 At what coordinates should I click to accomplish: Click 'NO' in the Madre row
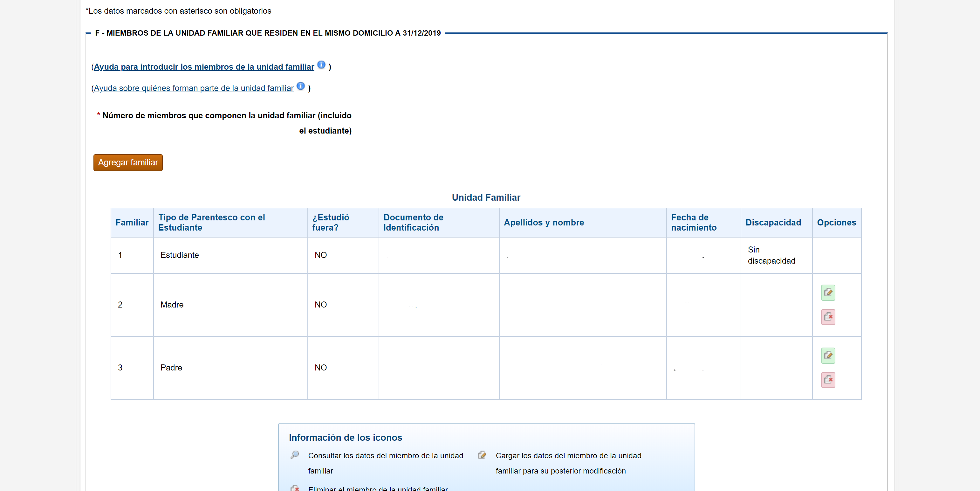pyautogui.click(x=320, y=305)
